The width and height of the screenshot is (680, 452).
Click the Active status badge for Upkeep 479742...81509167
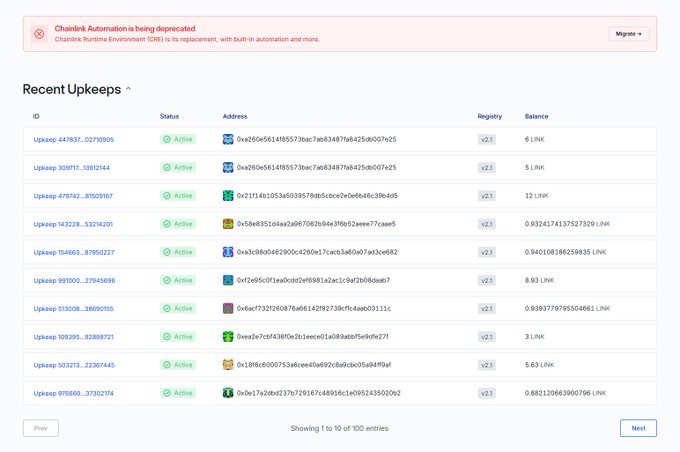[x=178, y=196]
